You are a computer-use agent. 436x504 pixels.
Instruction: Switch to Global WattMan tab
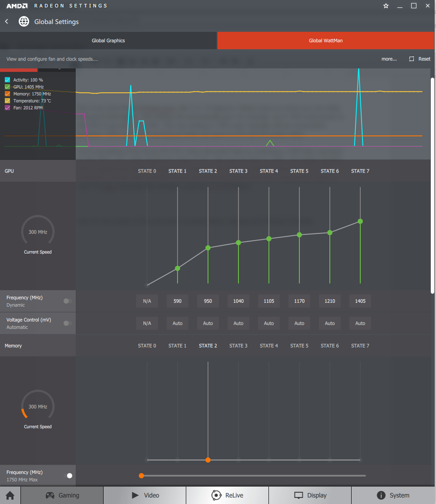[325, 41]
